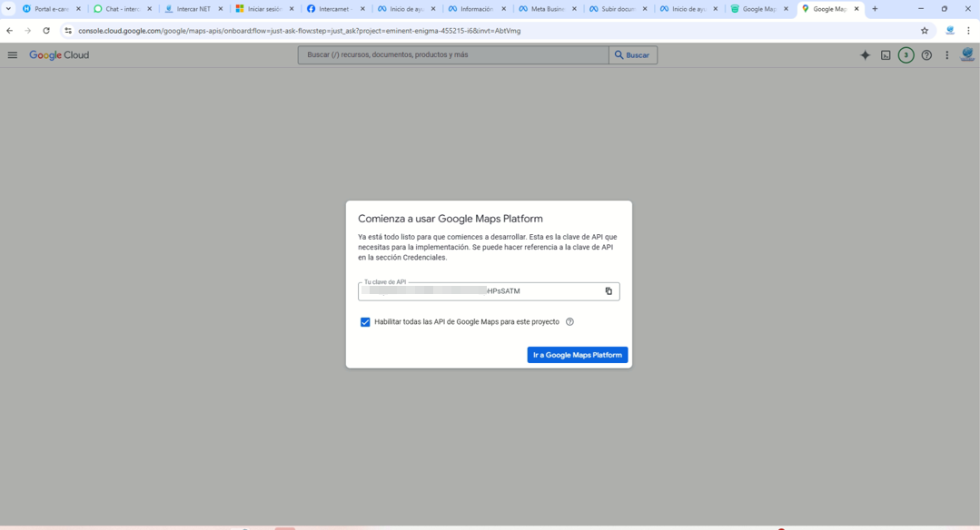980x530 pixels.
Task: Switch to the Subir docum tab
Action: point(619,9)
